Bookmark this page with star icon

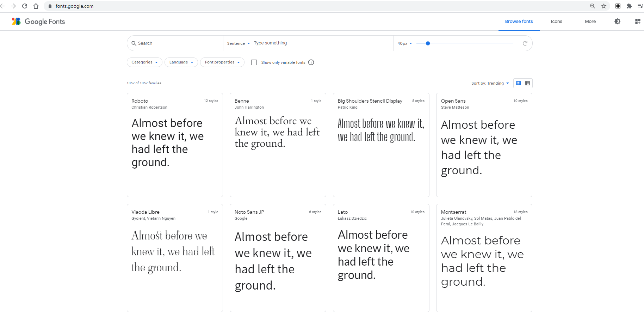pyautogui.click(x=604, y=6)
